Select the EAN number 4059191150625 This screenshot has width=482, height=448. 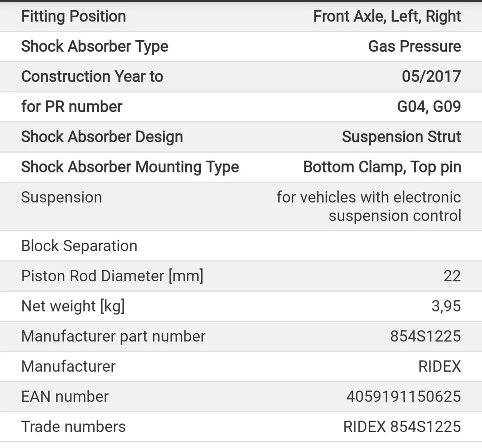point(403,397)
